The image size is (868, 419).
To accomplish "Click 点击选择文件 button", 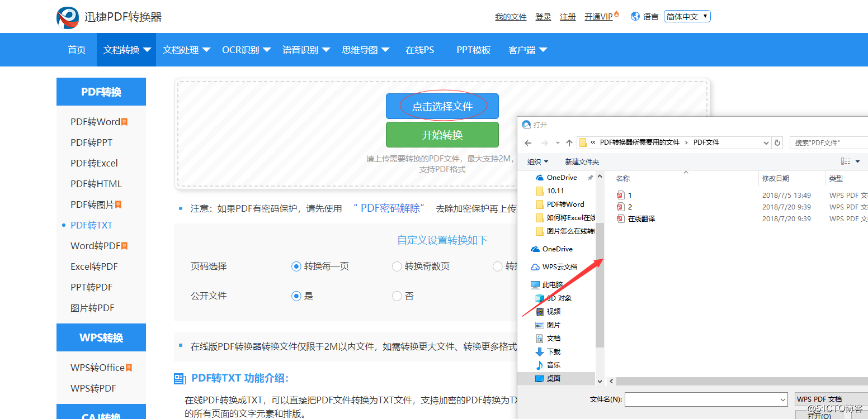I will click(442, 106).
